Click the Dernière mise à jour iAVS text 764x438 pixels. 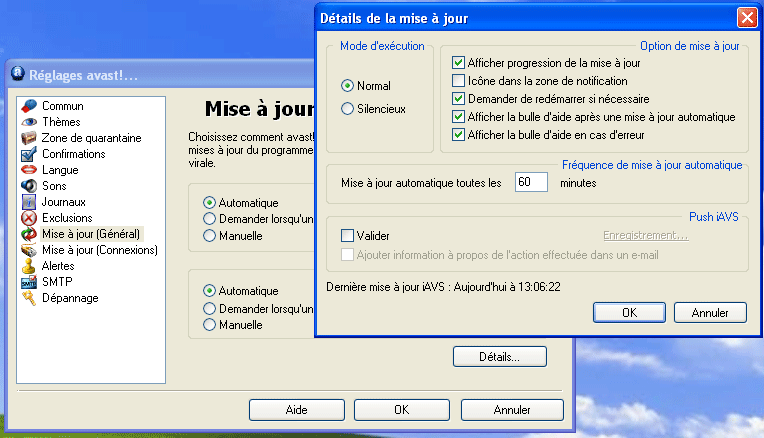tap(443, 287)
